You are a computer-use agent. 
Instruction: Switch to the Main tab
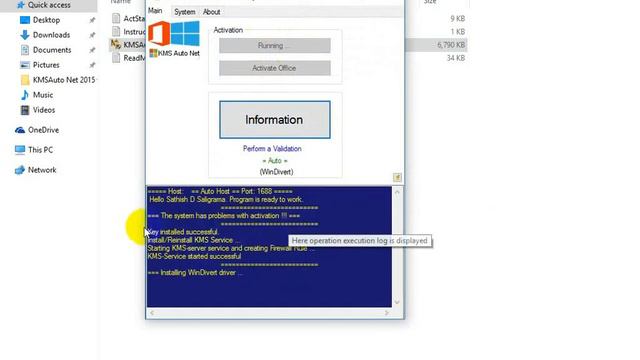(x=155, y=11)
